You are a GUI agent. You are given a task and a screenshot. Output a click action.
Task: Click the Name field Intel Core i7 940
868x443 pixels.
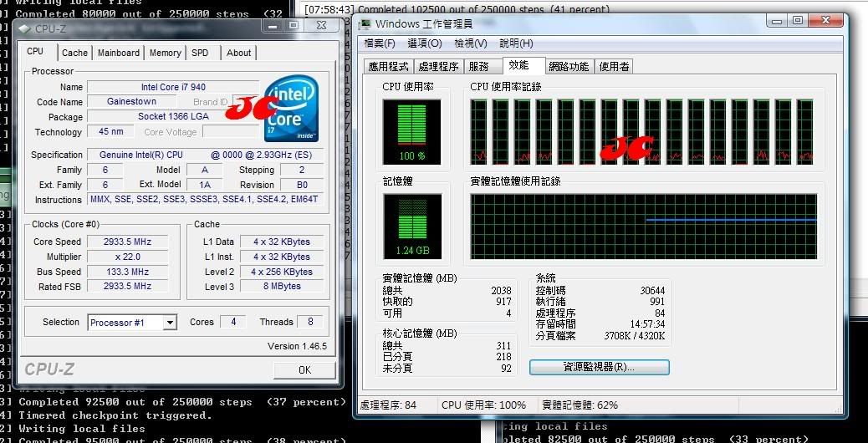pyautogui.click(x=173, y=87)
